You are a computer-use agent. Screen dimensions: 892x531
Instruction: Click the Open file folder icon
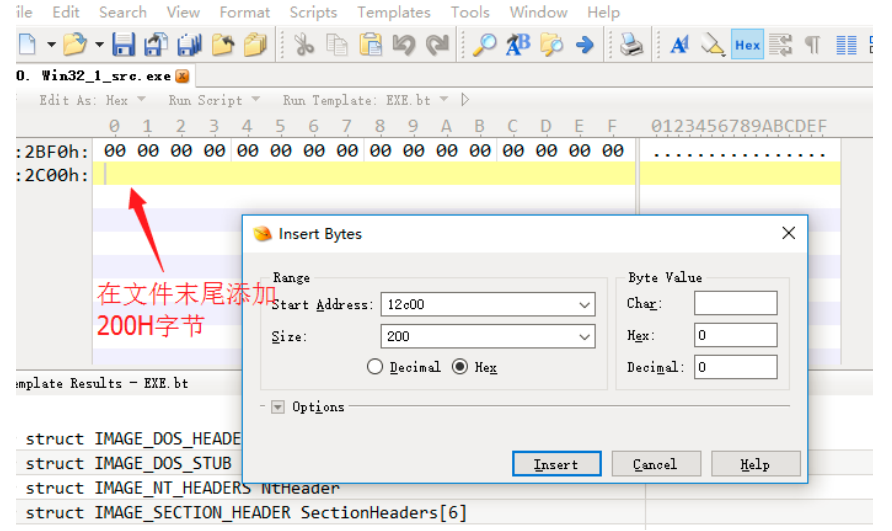click(75, 44)
